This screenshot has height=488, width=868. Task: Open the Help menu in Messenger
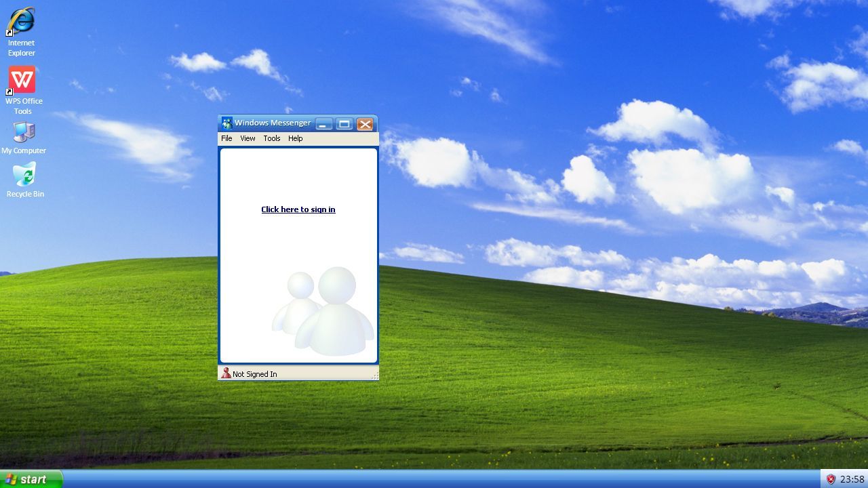pos(296,138)
